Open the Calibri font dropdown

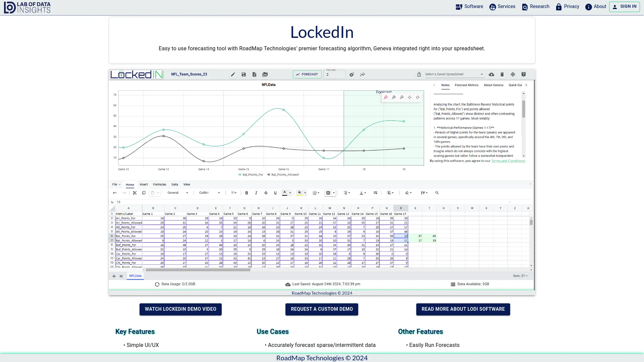pyautogui.click(x=210, y=193)
